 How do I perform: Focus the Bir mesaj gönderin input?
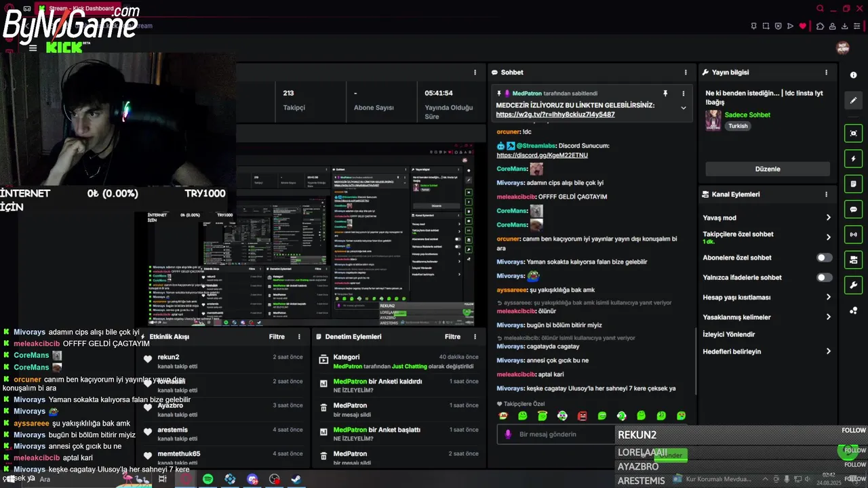pos(556,434)
